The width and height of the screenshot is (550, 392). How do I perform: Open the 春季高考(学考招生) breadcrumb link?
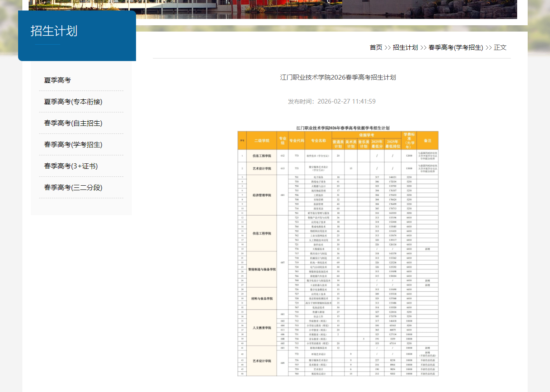[x=456, y=48]
